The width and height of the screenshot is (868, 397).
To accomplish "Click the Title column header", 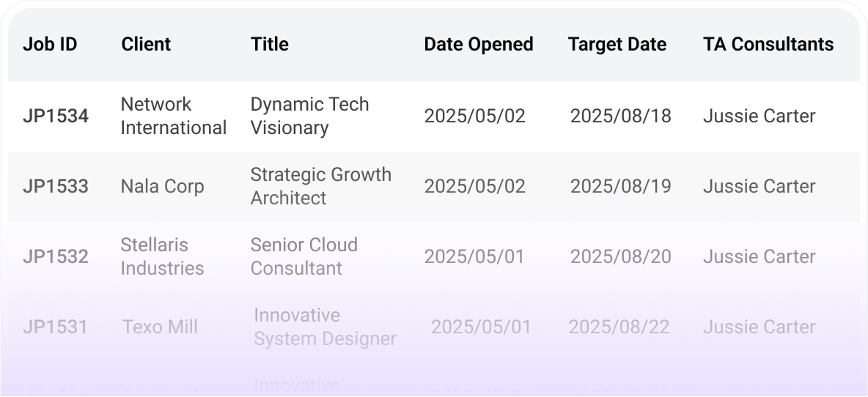I will point(269,44).
